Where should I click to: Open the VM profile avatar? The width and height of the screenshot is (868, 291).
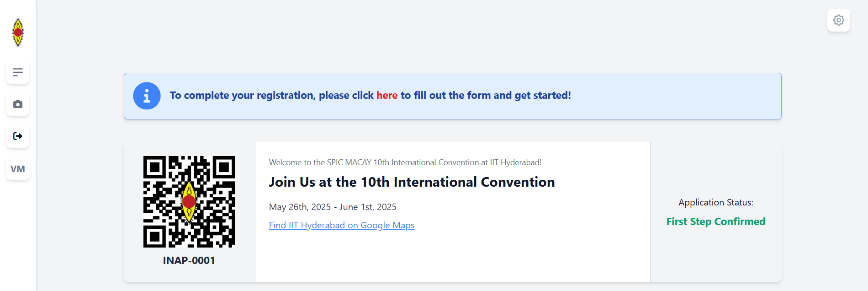18,169
